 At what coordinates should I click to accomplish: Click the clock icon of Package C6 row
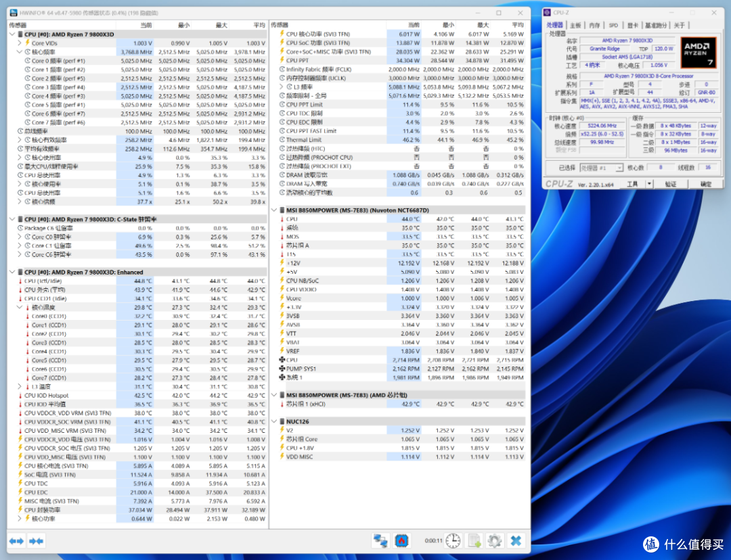(20, 228)
